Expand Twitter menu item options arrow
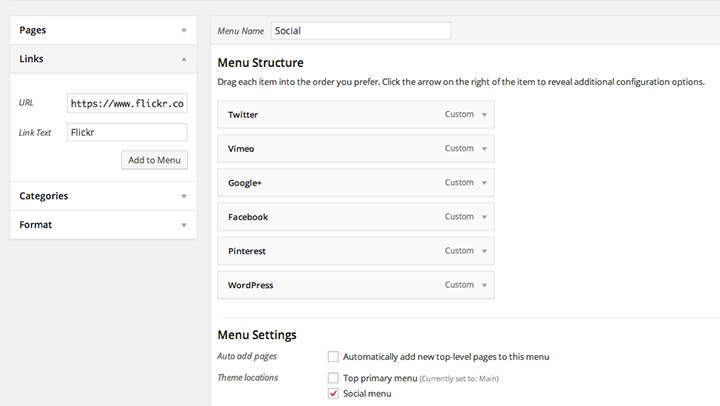The width and height of the screenshot is (720, 406). pyautogui.click(x=484, y=115)
